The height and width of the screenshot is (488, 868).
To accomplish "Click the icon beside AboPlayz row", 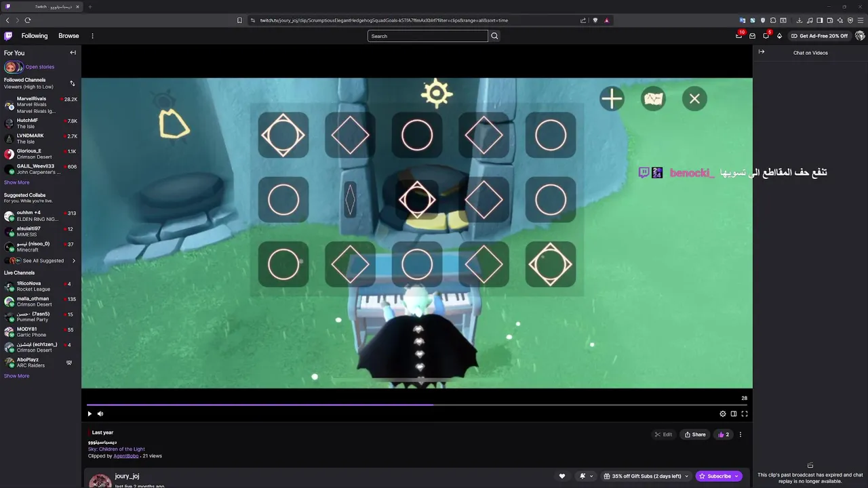I will point(69,363).
